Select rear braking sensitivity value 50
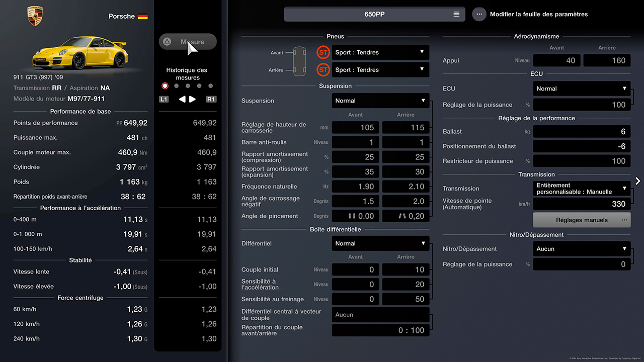644x362 pixels. click(x=406, y=299)
